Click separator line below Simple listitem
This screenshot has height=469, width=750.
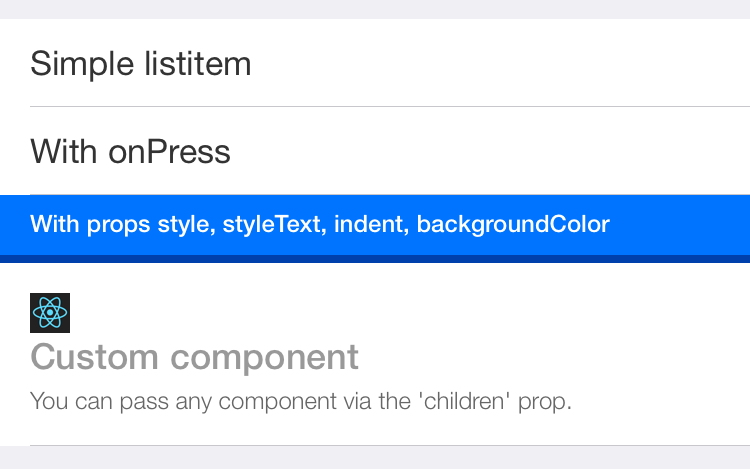point(390,106)
